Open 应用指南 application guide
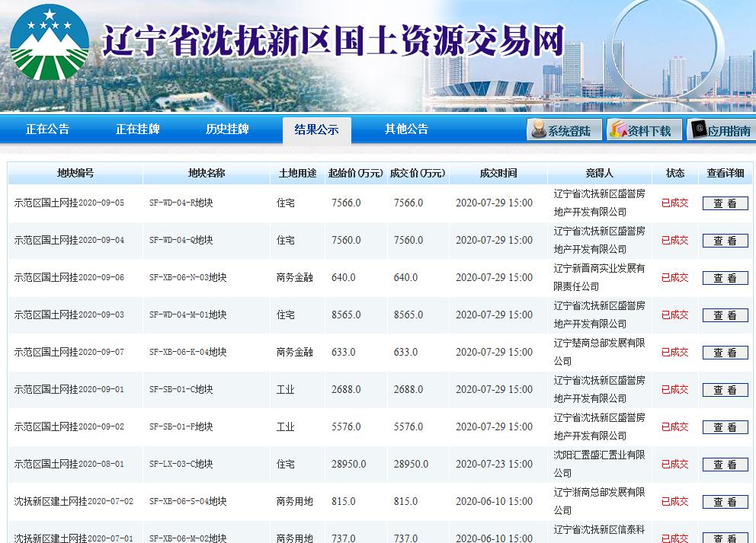This screenshot has width=756, height=543. point(722,129)
